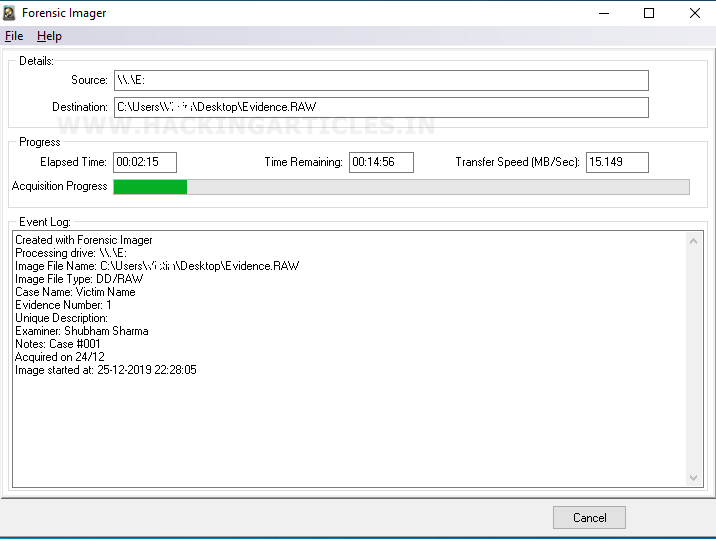Select log line 'Acquired on 24/12'
This screenshot has height=539, width=716.
[60, 357]
